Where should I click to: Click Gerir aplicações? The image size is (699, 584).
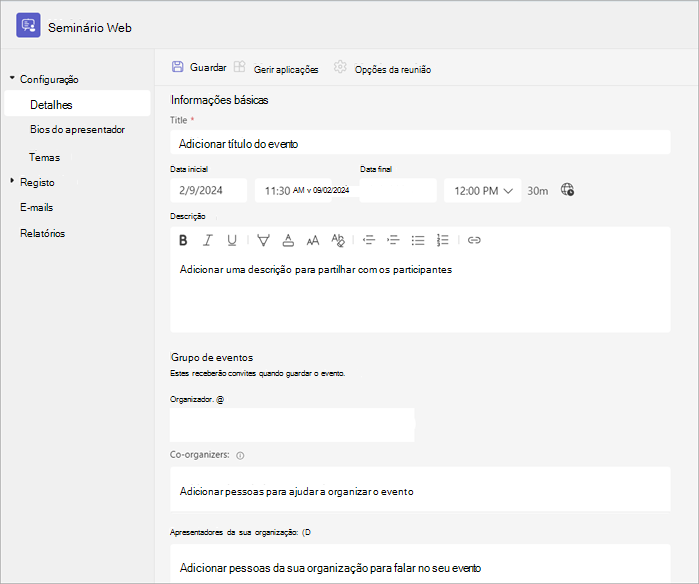tap(286, 70)
